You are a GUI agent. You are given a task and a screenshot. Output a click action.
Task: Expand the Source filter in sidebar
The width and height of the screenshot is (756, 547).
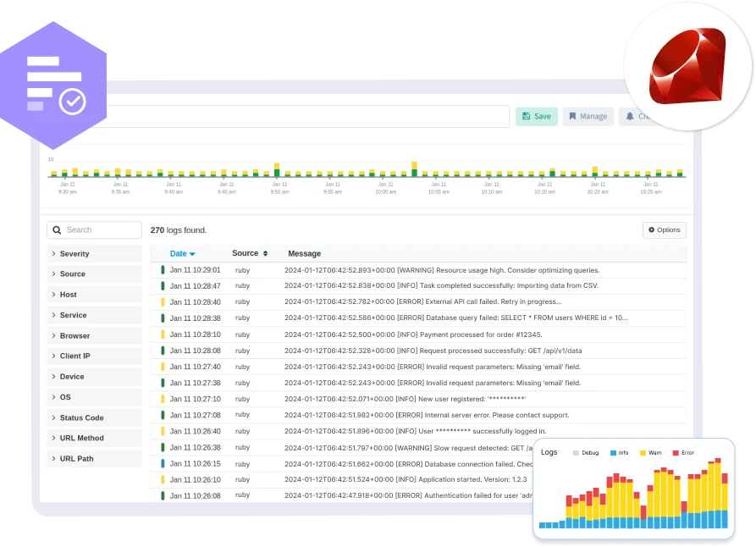[95, 274]
